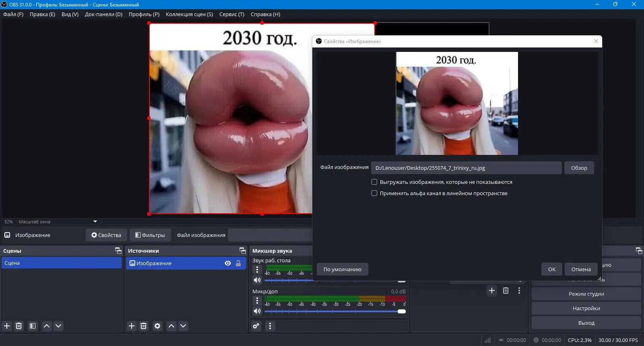Screen dimensions: 644x346
Task: Hide the Изображение source with eye icon
Action: click(x=228, y=263)
